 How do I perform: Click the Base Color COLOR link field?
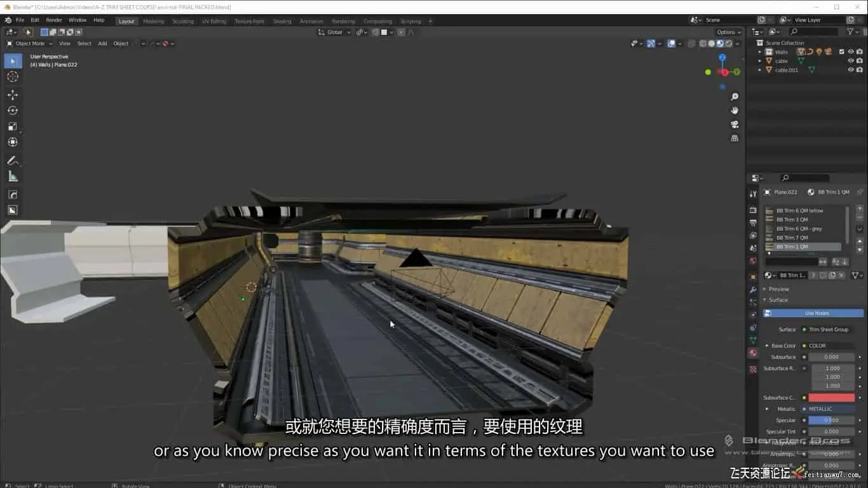coord(829,346)
